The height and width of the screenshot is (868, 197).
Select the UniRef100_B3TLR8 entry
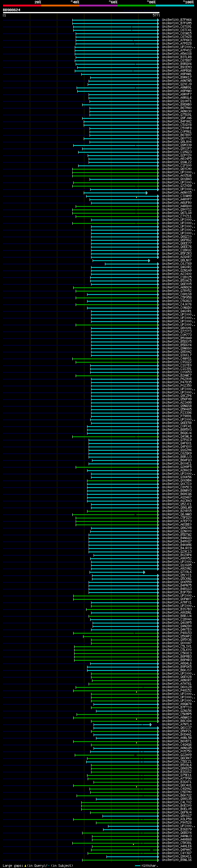176,57
